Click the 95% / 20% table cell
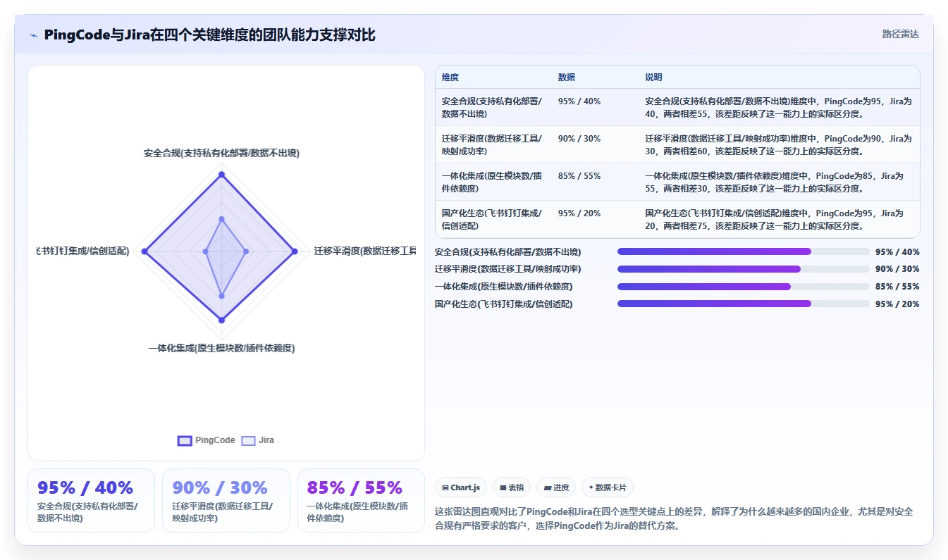The height and width of the screenshot is (560, 948). (x=579, y=213)
